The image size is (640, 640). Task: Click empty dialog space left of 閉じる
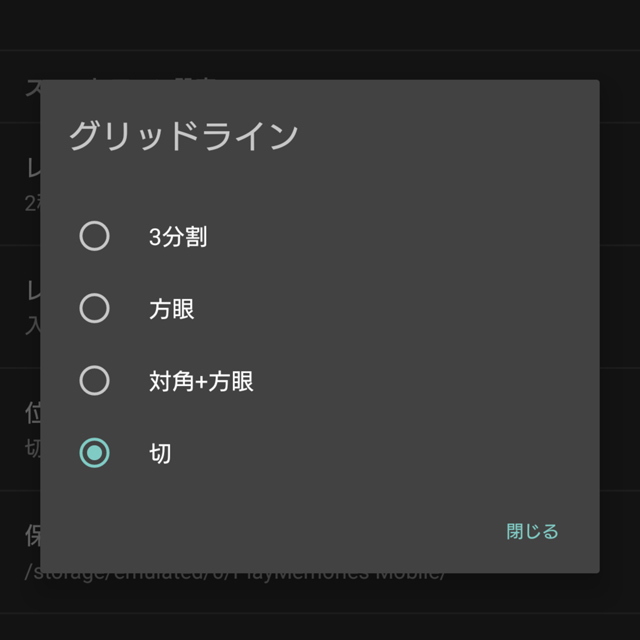pos(300,531)
